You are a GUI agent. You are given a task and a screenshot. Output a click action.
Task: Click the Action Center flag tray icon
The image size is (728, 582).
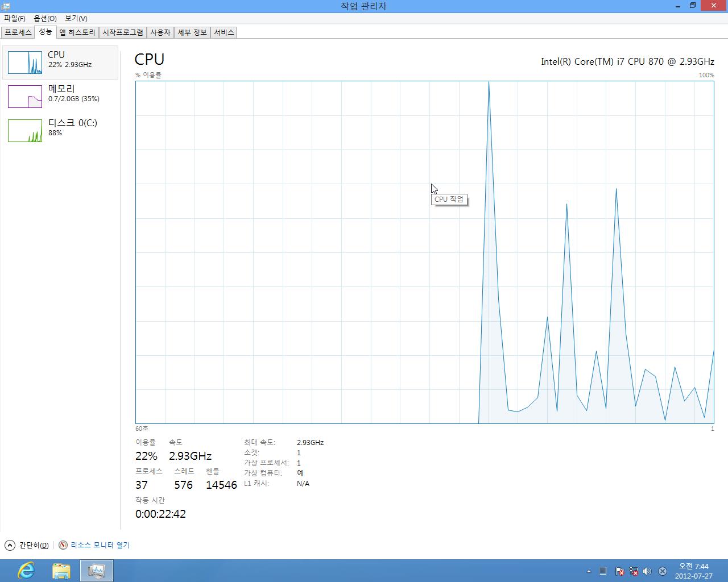click(620, 571)
